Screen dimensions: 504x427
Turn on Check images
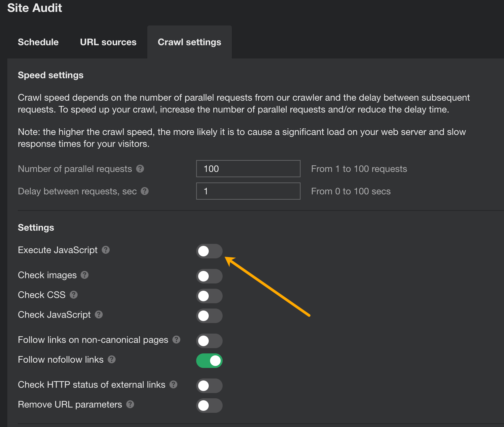pos(209,276)
